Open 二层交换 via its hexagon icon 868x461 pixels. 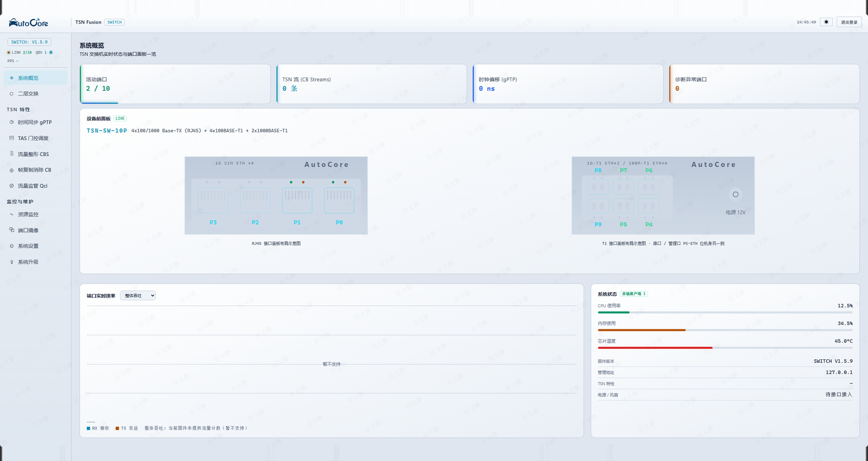pyautogui.click(x=12, y=94)
